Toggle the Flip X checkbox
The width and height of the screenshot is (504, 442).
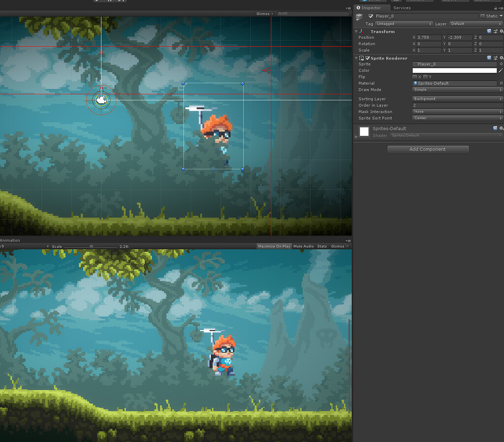415,76
